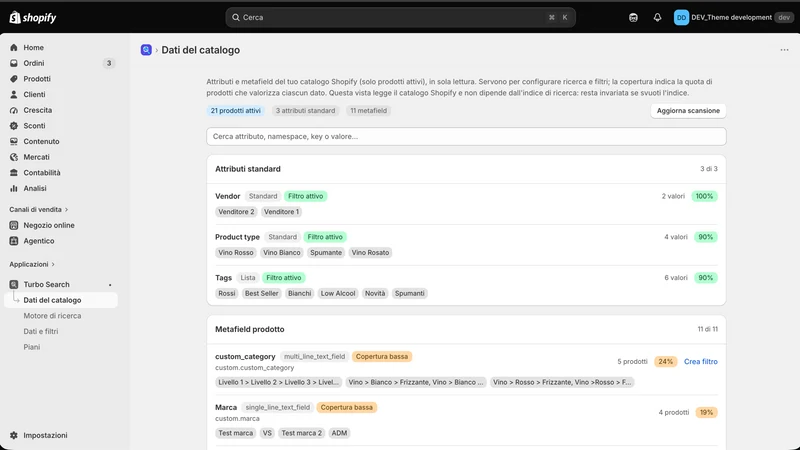This screenshot has height=450, width=800.
Task: Click the Negozio online store icon
Action: click(x=14, y=225)
